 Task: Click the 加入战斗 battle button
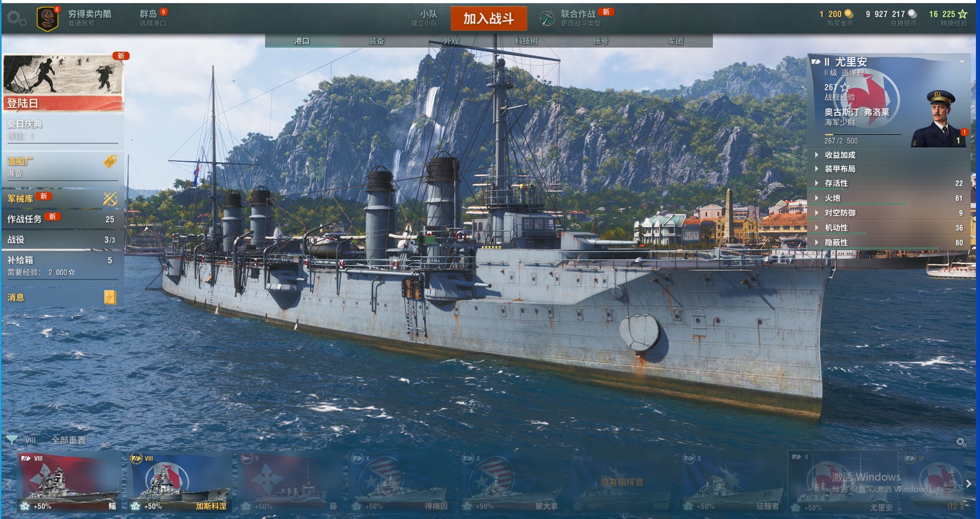489,19
